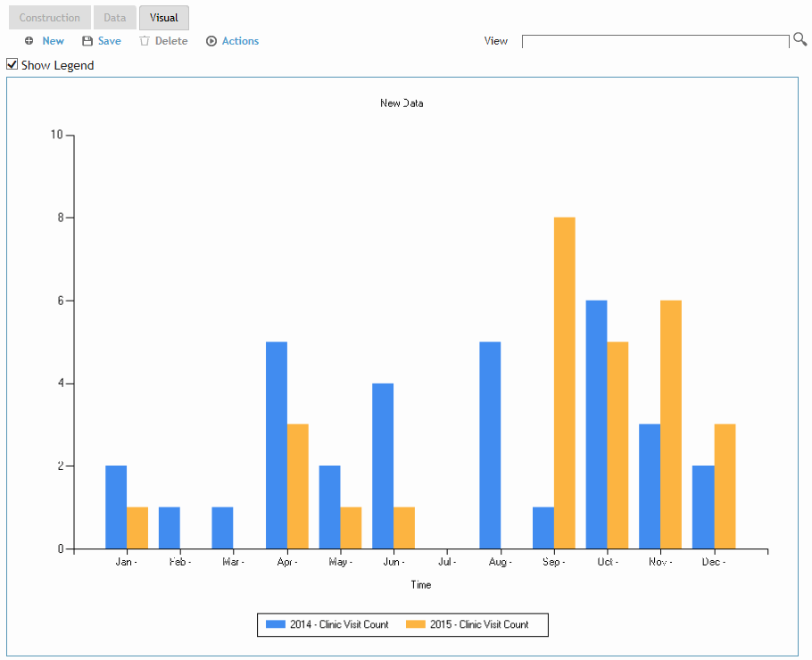Click the Time axis label

click(x=420, y=584)
